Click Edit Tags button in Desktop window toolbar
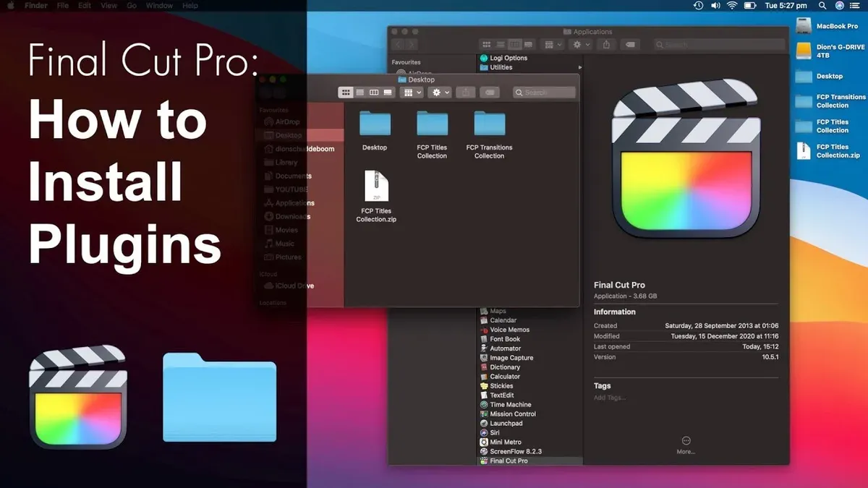This screenshot has width=868, height=488. [x=490, y=93]
